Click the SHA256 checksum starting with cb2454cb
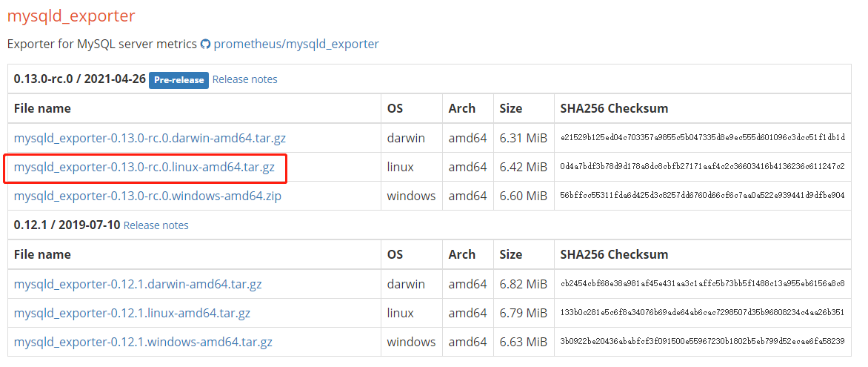 coord(703,285)
